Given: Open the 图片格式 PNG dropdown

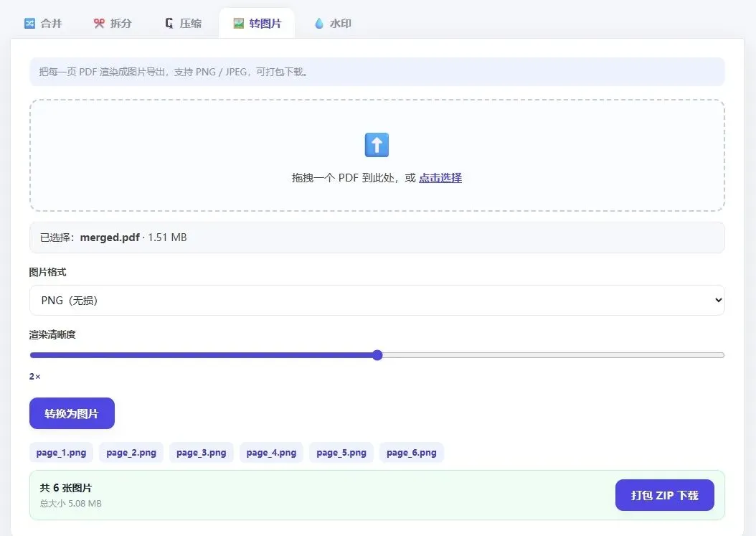Looking at the screenshot, I should (377, 300).
